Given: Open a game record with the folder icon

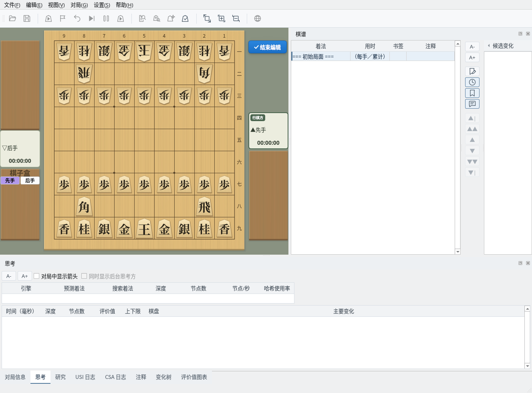Looking at the screenshot, I should [12, 18].
